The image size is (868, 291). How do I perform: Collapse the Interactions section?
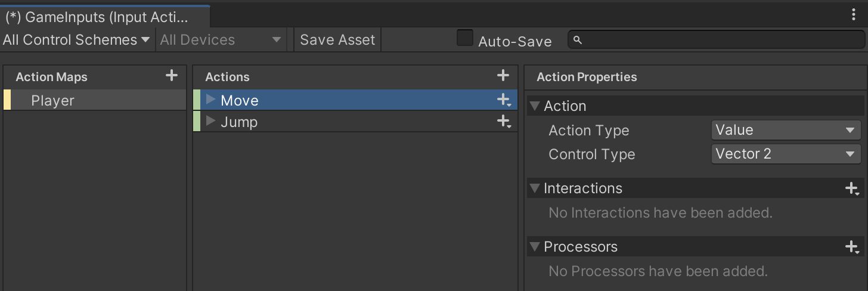click(534, 188)
